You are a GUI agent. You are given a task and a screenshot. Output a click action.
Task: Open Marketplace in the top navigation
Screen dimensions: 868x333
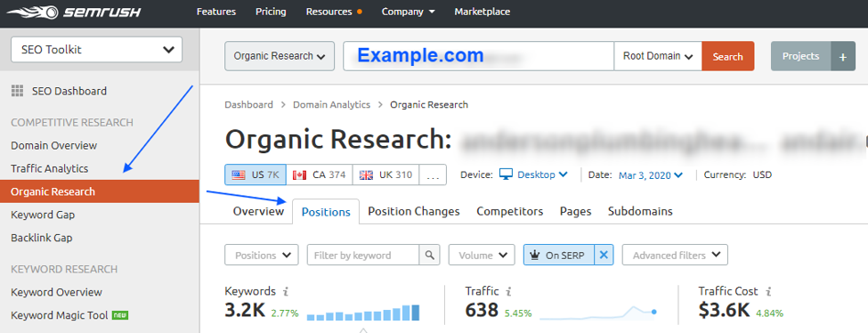coord(483,12)
